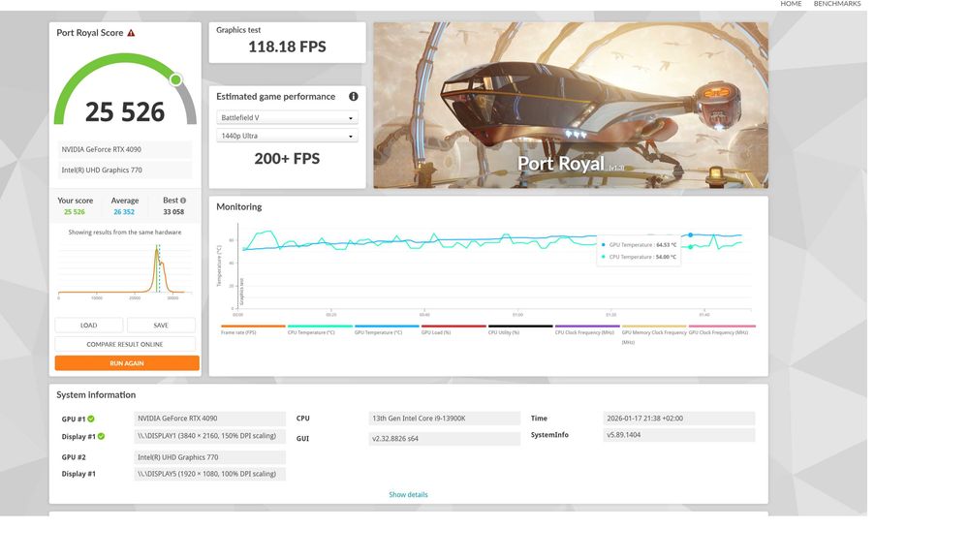Click the GPU #1 NVIDIA GeForce RTX 4090 field

click(209, 419)
